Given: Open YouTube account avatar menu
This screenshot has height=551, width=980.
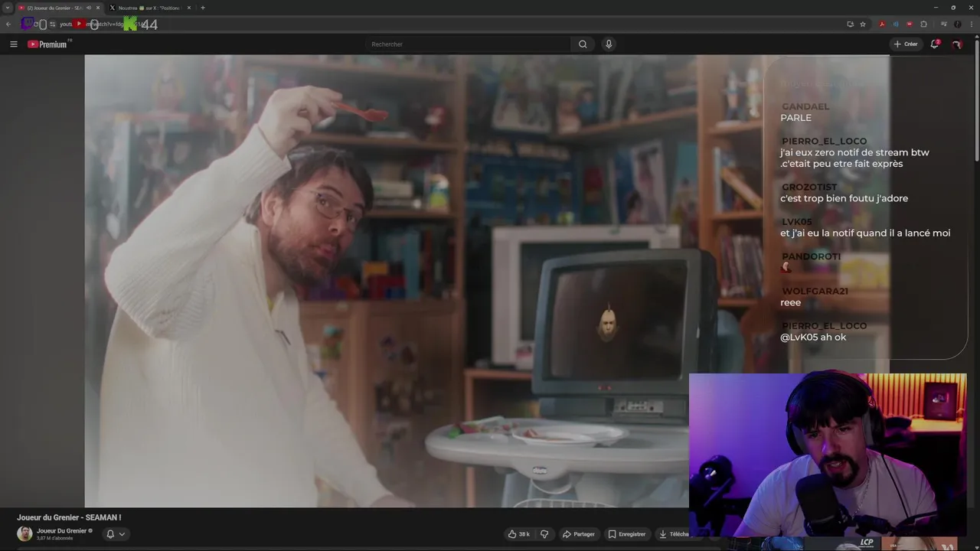Looking at the screenshot, I should tap(956, 44).
